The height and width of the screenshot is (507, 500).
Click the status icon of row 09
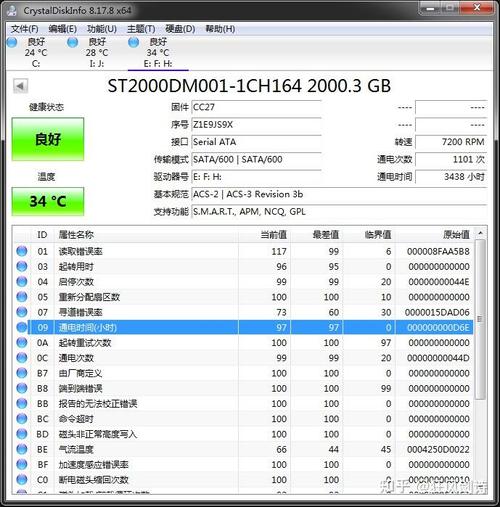pyautogui.click(x=22, y=327)
